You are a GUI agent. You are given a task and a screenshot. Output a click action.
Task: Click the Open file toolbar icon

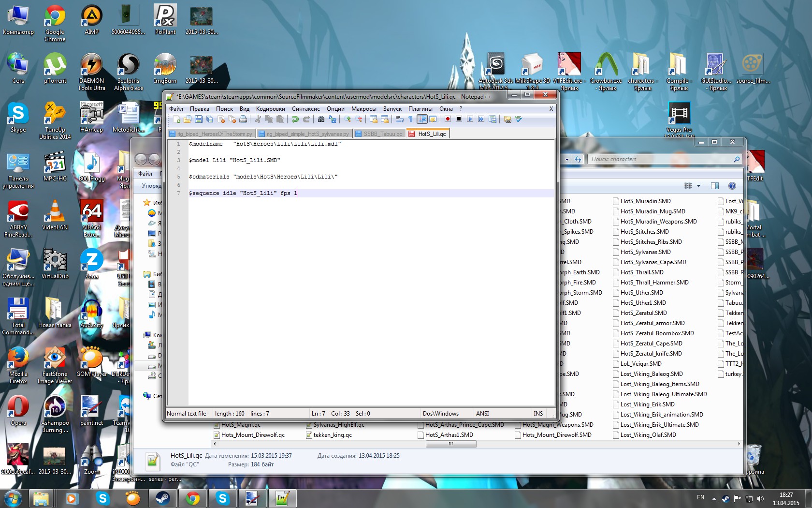click(x=188, y=119)
